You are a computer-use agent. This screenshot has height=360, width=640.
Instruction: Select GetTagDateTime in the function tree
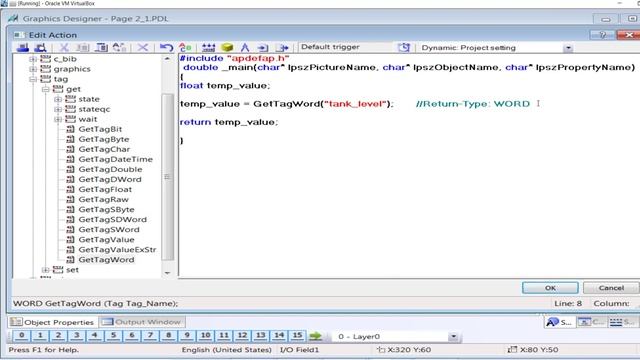[116, 159]
